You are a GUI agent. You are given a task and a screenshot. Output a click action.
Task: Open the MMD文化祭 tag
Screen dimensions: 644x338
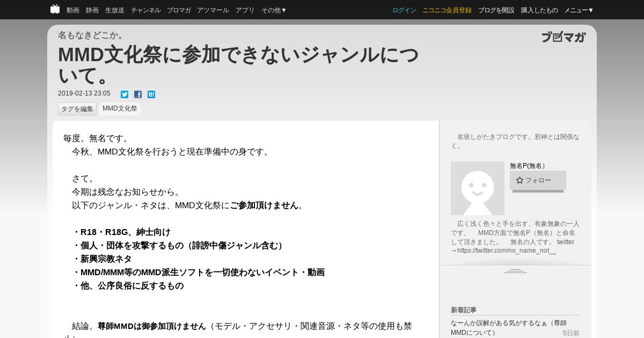click(x=120, y=109)
